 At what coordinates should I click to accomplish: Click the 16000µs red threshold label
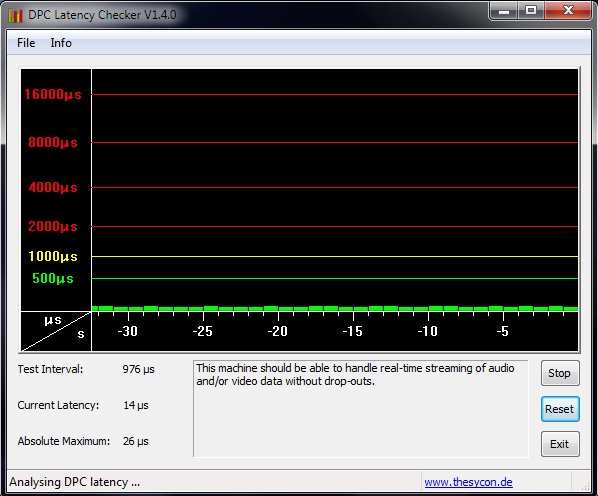pyautogui.click(x=53, y=94)
